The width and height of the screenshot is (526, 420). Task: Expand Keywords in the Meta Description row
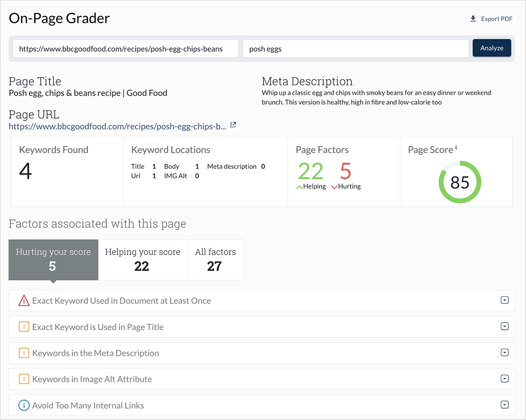(505, 353)
